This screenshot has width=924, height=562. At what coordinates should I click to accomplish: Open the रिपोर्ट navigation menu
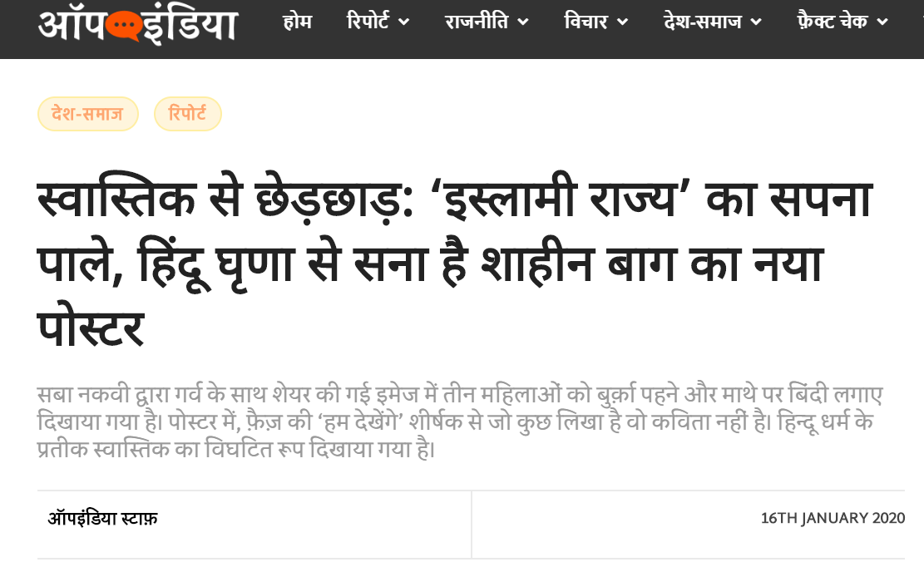[368, 22]
